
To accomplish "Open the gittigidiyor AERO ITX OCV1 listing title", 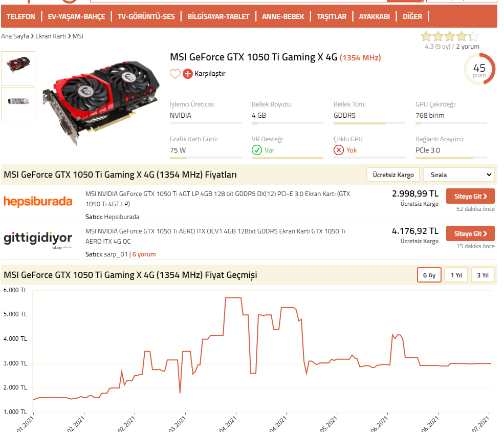I will pos(215,236).
